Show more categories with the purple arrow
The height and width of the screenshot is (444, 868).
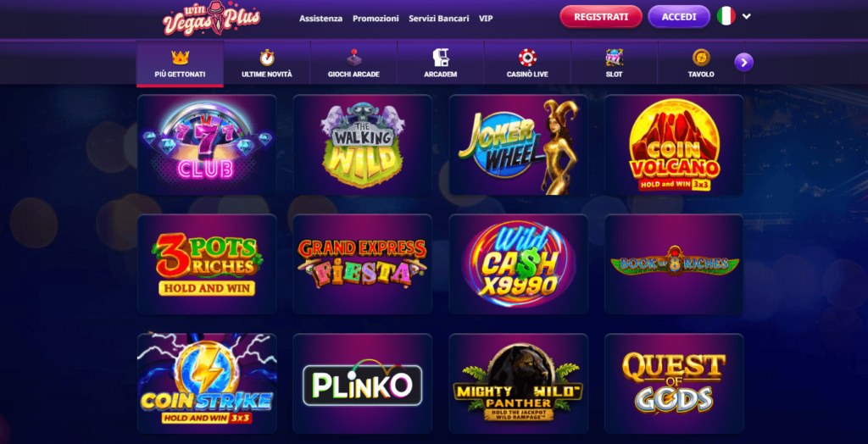[743, 62]
